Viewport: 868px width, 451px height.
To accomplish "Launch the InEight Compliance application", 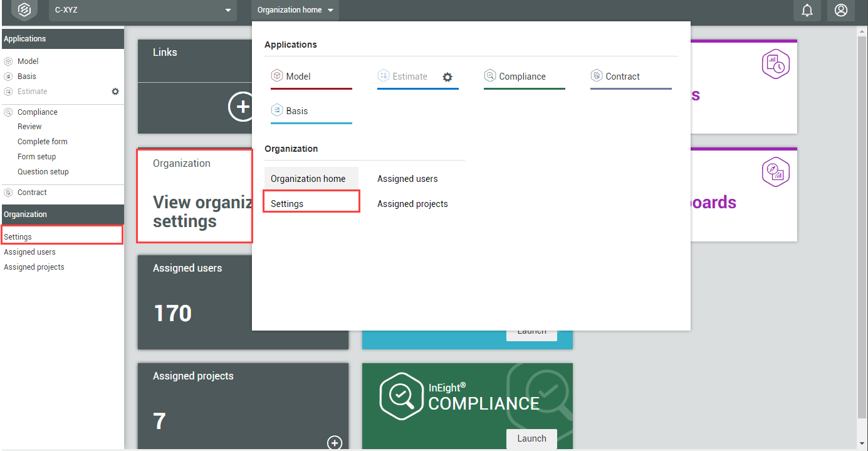I will [x=531, y=438].
